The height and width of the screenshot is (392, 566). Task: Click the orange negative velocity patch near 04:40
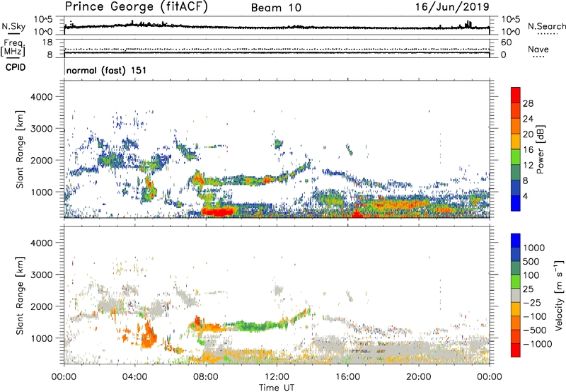click(x=149, y=338)
